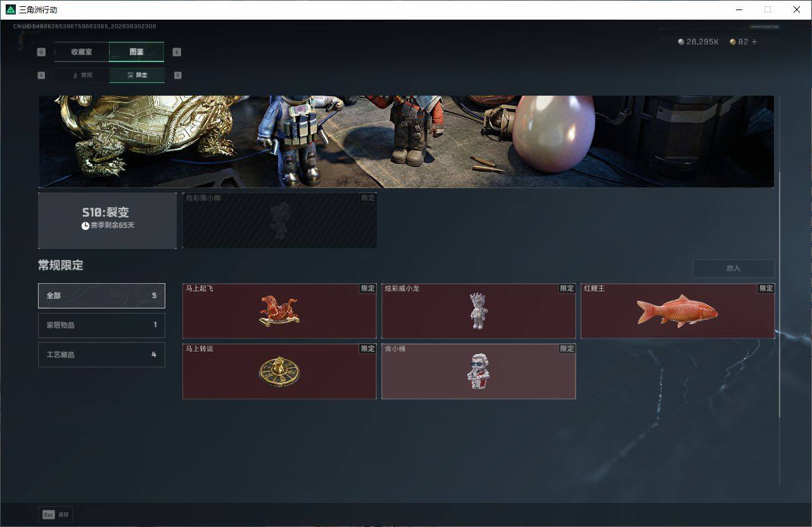The image size is (812, 527).
Task: Open the 常规 sub-tab
Action: pyautogui.click(x=82, y=75)
